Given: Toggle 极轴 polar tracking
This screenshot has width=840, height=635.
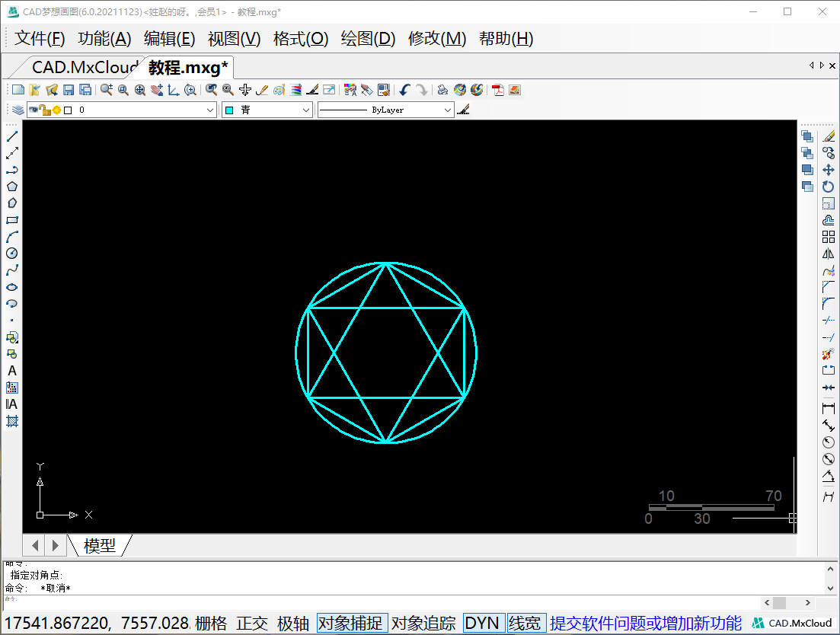Looking at the screenshot, I should pos(293,624).
